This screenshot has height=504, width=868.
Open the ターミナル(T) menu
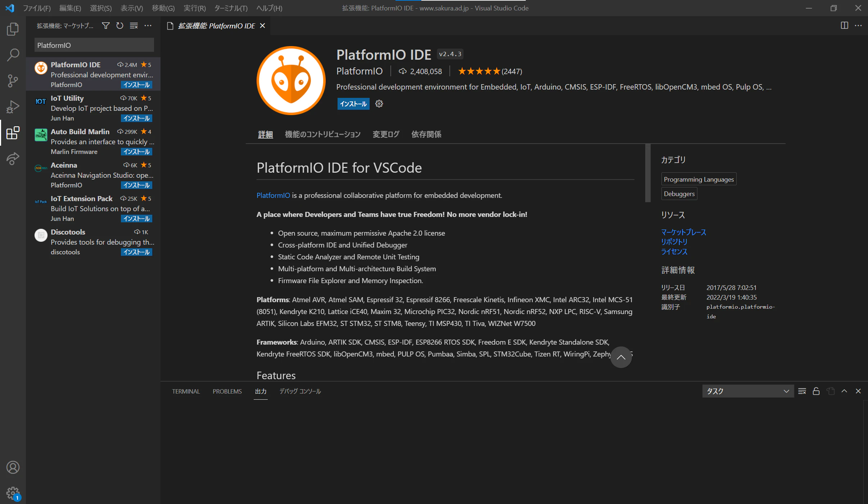231,8
